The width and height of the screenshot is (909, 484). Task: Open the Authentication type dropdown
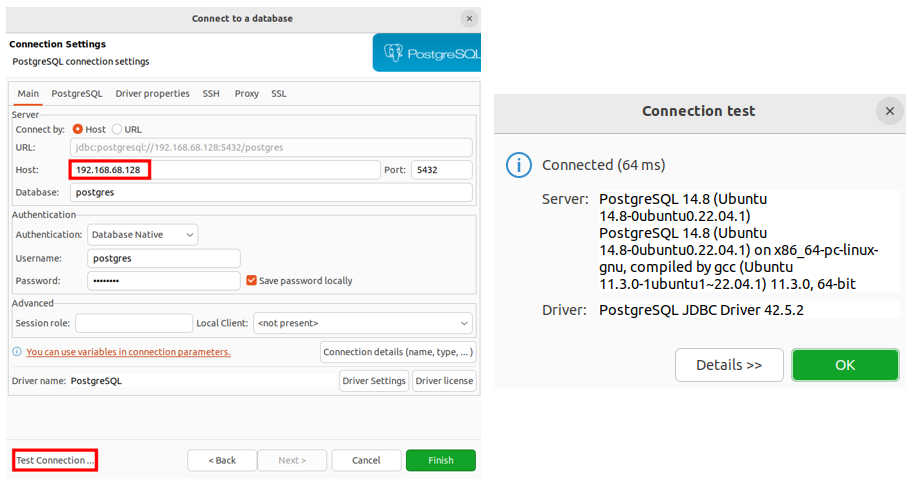tap(143, 235)
